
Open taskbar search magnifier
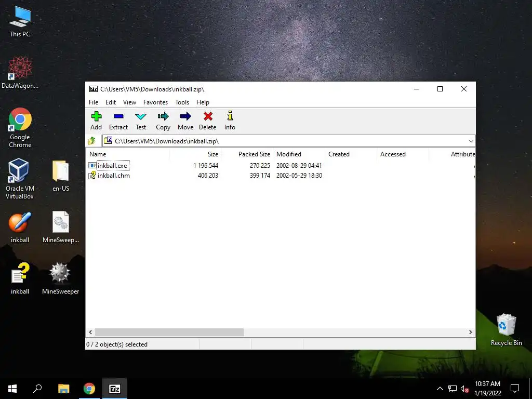pos(37,389)
